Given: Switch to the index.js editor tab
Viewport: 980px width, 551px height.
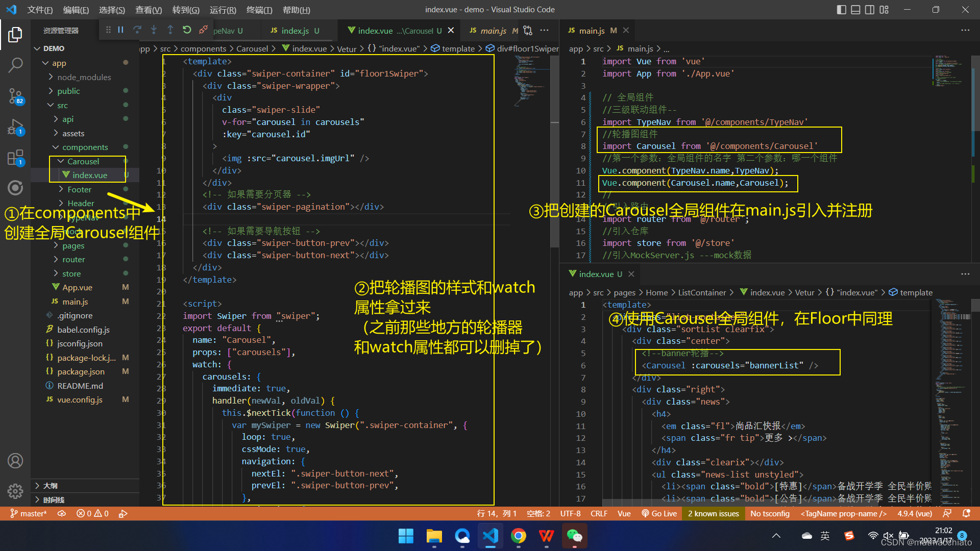Looking at the screenshot, I should [x=295, y=31].
